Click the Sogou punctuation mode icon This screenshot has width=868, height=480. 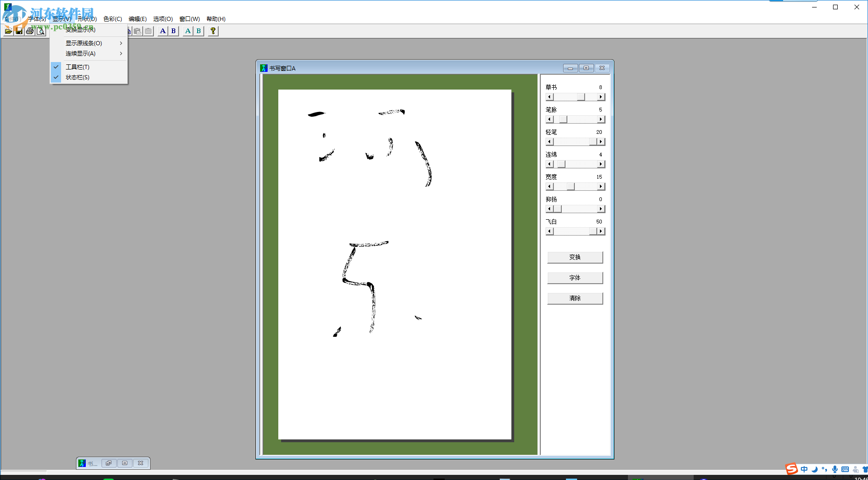pyautogui.click(x=825, y=469)
